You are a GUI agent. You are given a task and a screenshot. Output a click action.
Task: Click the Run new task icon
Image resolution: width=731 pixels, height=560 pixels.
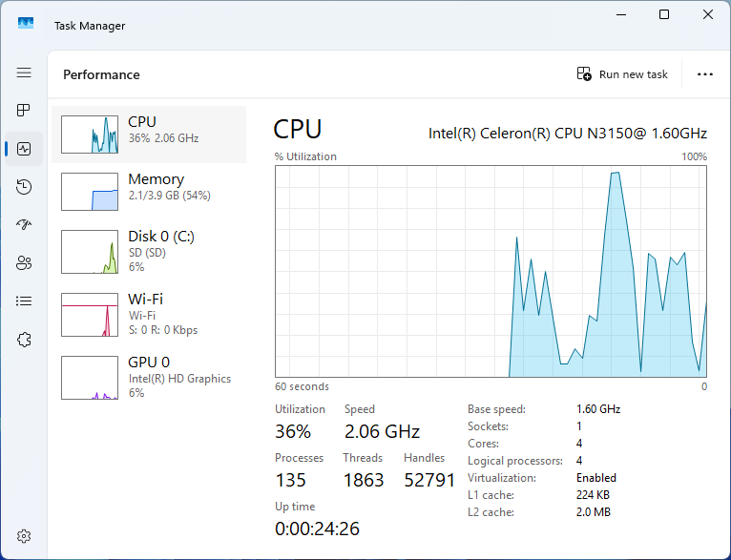pos(584,74)
